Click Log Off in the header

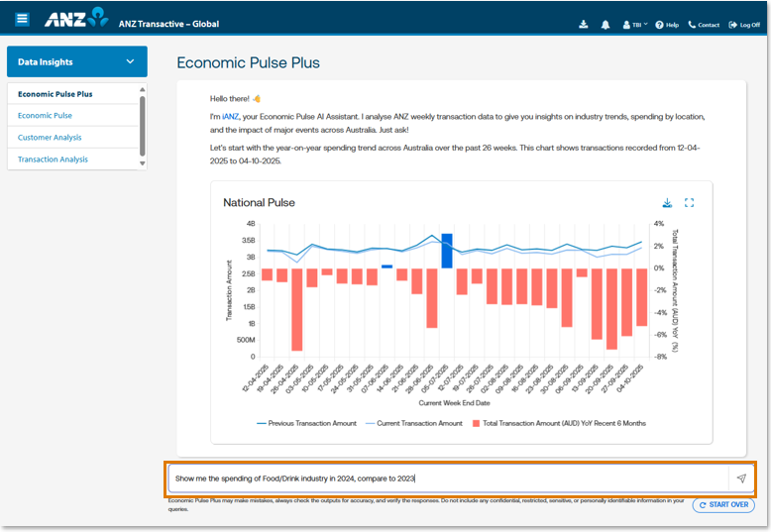point(744,24)
